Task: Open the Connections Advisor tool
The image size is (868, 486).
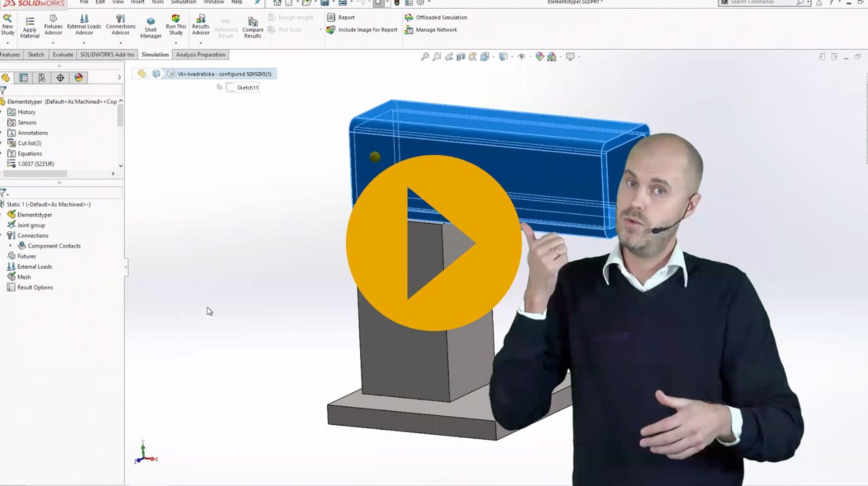Action: (120, 26)
